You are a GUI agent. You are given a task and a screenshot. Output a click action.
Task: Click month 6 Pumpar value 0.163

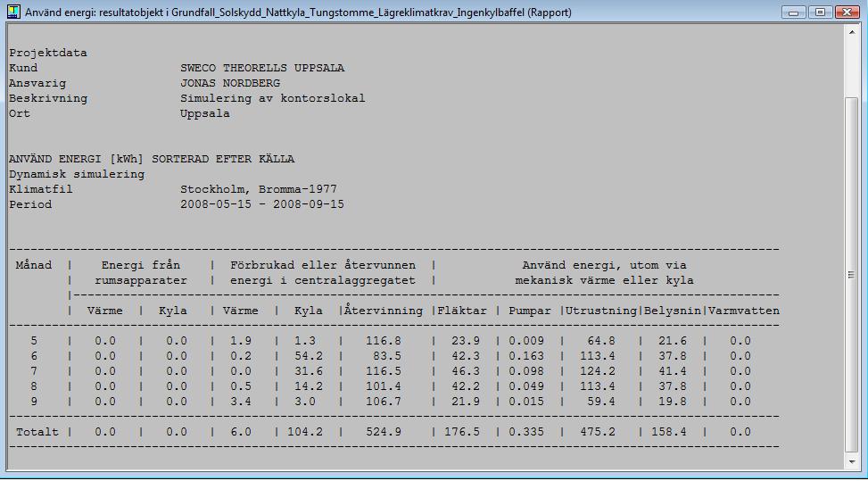(526, 356)
